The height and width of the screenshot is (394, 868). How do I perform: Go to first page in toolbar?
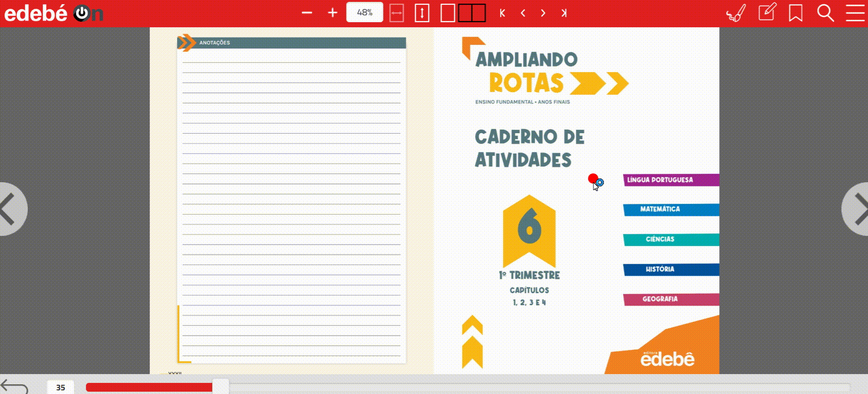502,13
